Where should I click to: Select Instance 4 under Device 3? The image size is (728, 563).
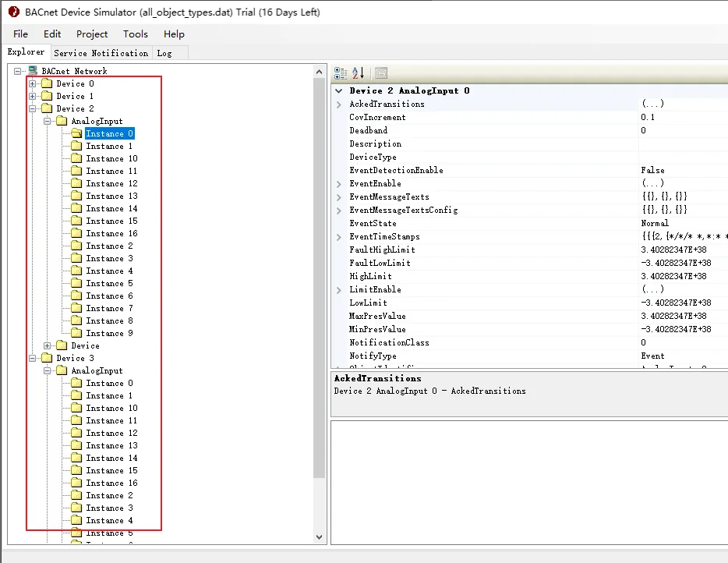click(x=110, y=520)
